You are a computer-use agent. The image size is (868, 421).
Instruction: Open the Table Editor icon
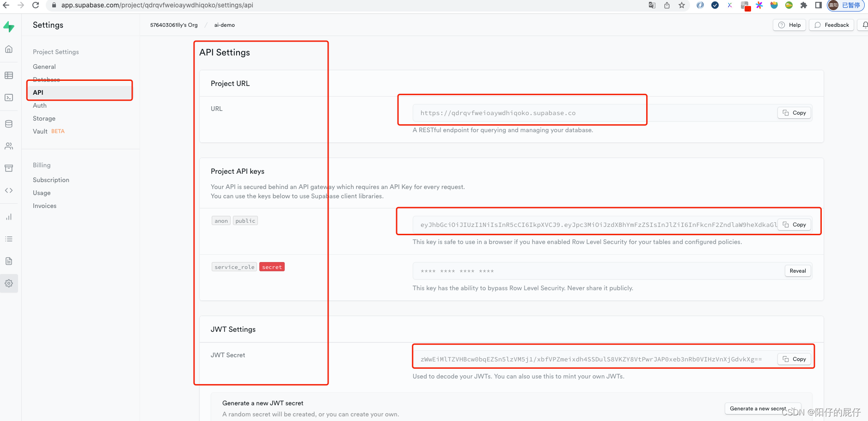[x=9, y=75]
